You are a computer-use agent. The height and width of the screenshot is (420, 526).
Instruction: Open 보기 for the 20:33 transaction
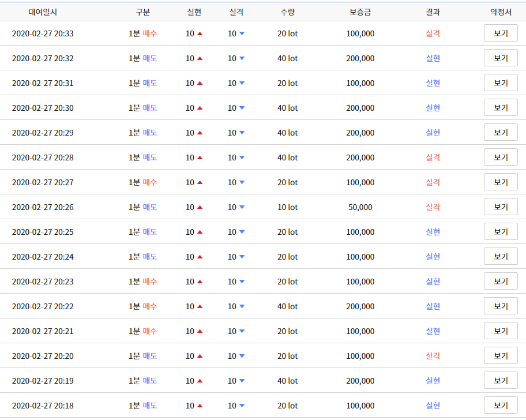[501, 33]
